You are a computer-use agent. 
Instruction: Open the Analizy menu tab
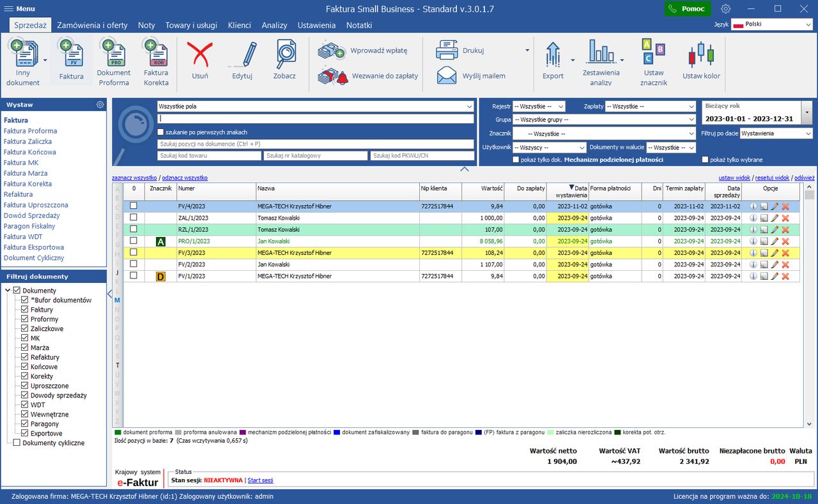274,26
